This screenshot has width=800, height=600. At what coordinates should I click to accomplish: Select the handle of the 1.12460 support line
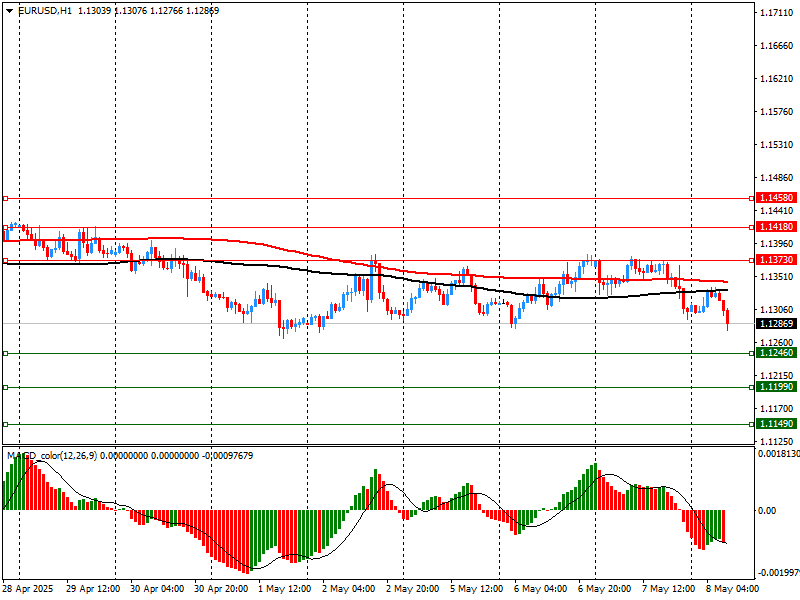pyautogui.click(x=5, y=353)
